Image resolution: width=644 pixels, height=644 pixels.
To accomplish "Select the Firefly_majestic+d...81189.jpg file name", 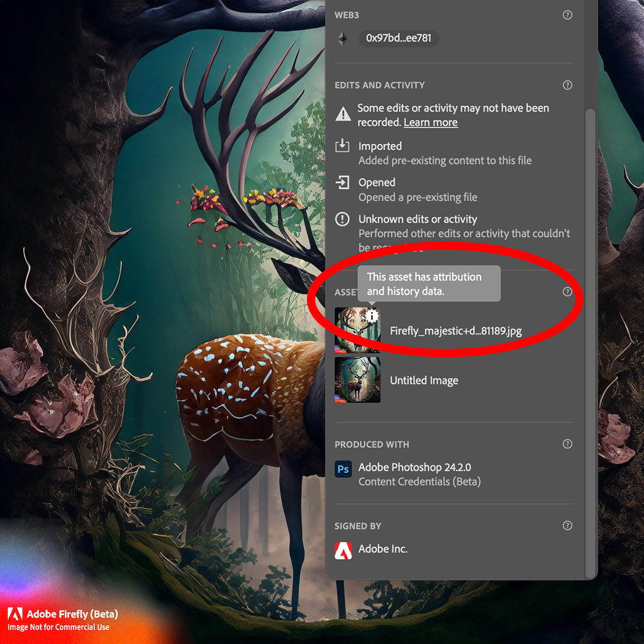I will coord(456,331).
